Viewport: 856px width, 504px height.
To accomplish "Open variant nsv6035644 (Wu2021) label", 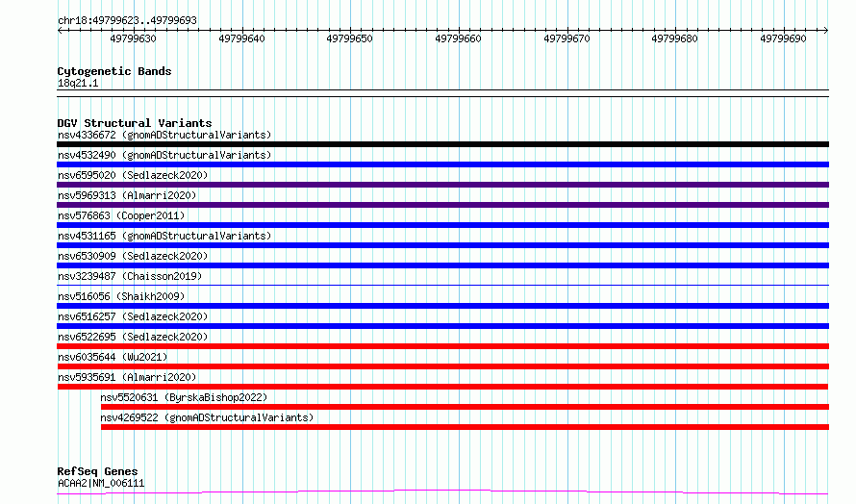I will click(113, 357).
